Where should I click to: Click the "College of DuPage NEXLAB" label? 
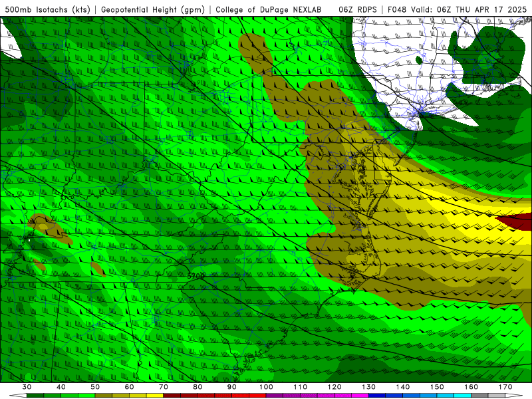269,10
